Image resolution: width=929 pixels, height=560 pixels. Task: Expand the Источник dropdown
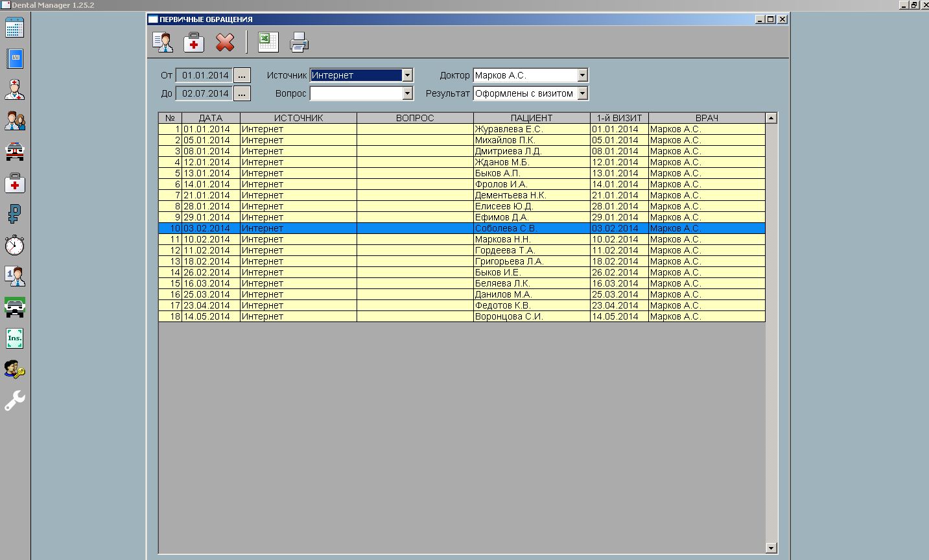(407, 75)
